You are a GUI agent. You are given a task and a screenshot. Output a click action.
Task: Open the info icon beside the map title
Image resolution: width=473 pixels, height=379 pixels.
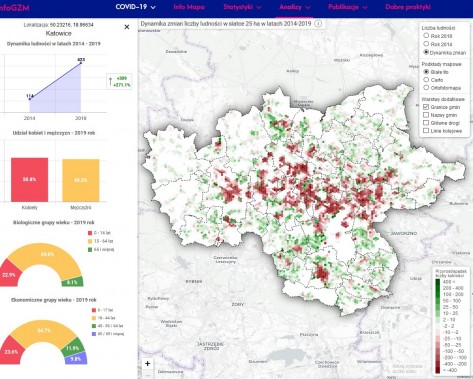(x=318, y=24)
